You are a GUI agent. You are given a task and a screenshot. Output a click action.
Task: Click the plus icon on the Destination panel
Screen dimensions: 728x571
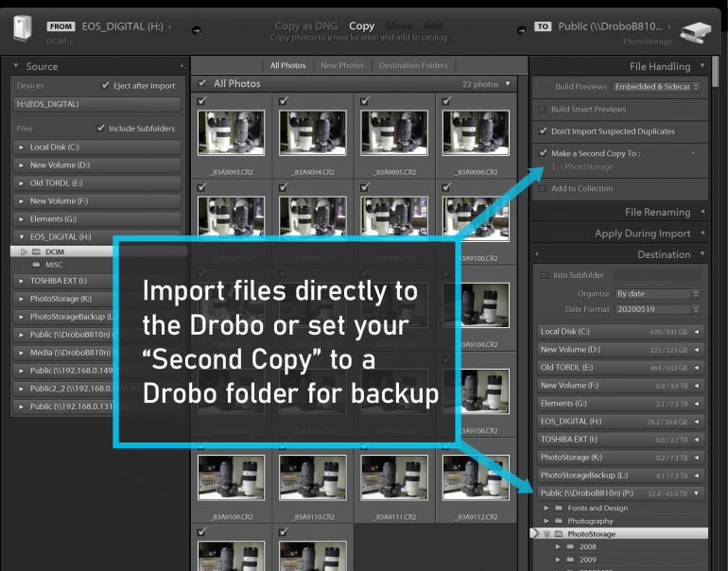(x=537, y=254)
